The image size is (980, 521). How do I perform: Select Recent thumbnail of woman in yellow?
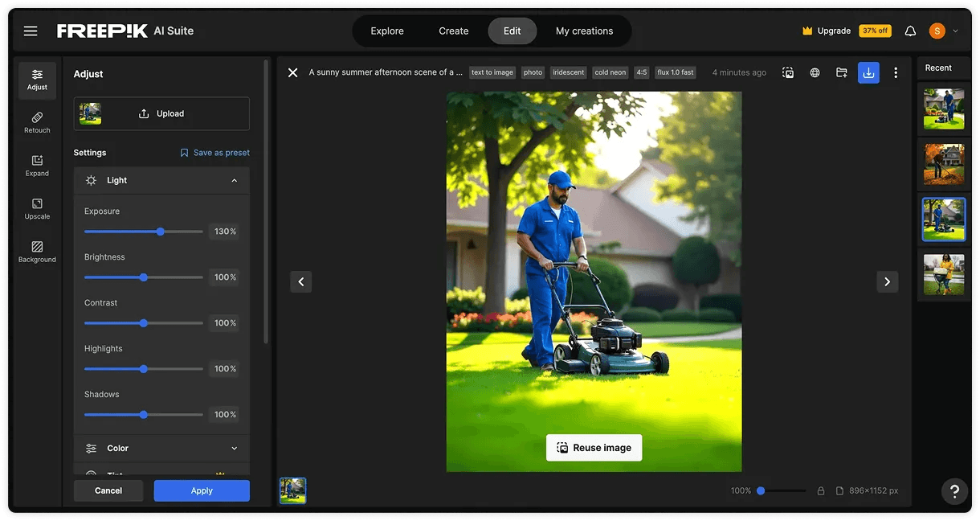(x=944, y=275)
